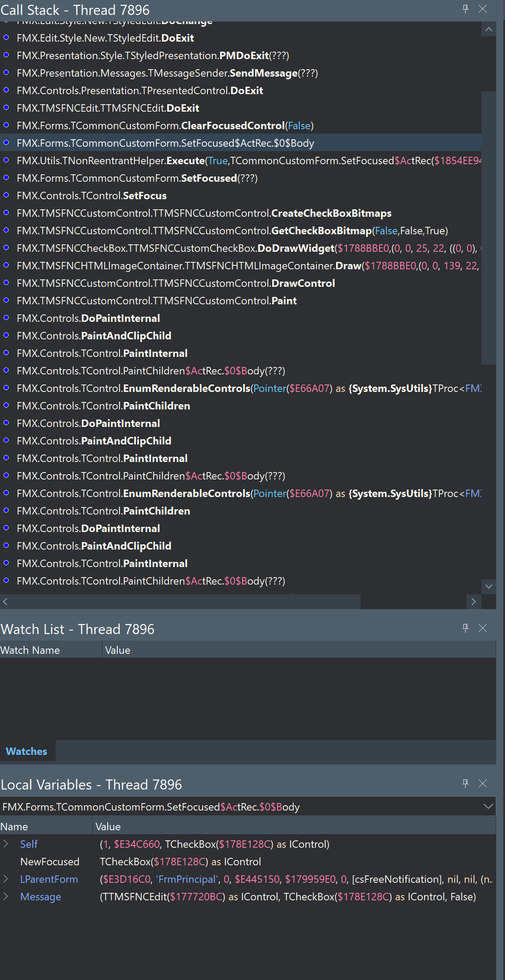
Task: Pin the Call Stack panel
Action: (465, 9)
